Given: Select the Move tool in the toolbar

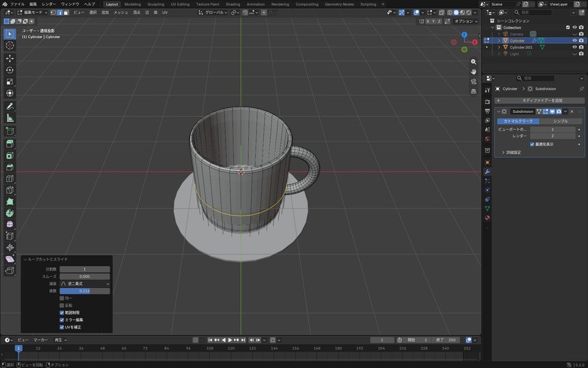Looking at the screenshot, I should pyautogui.click(x=10, y=58).
